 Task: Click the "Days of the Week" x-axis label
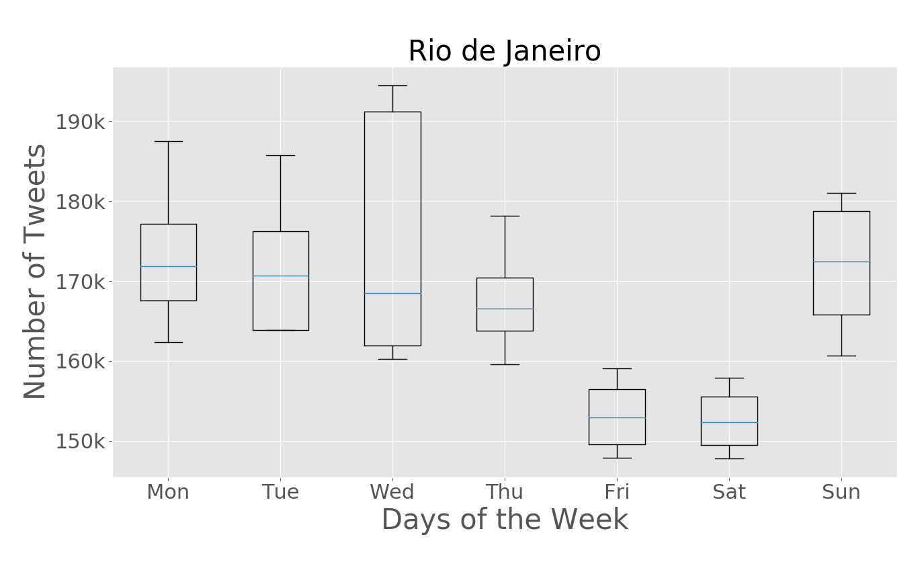point(504,520)
